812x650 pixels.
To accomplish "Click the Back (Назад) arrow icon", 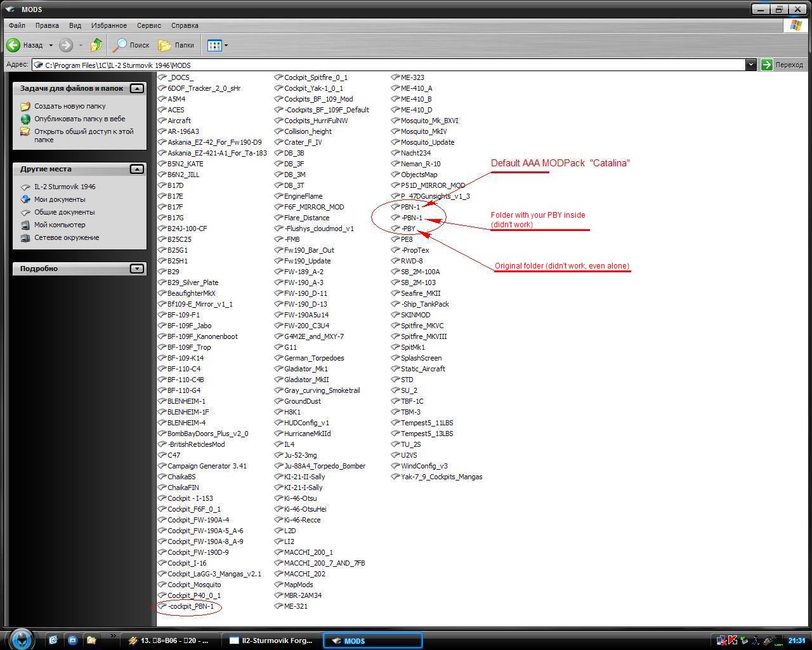I will click(x=13, y=45).
